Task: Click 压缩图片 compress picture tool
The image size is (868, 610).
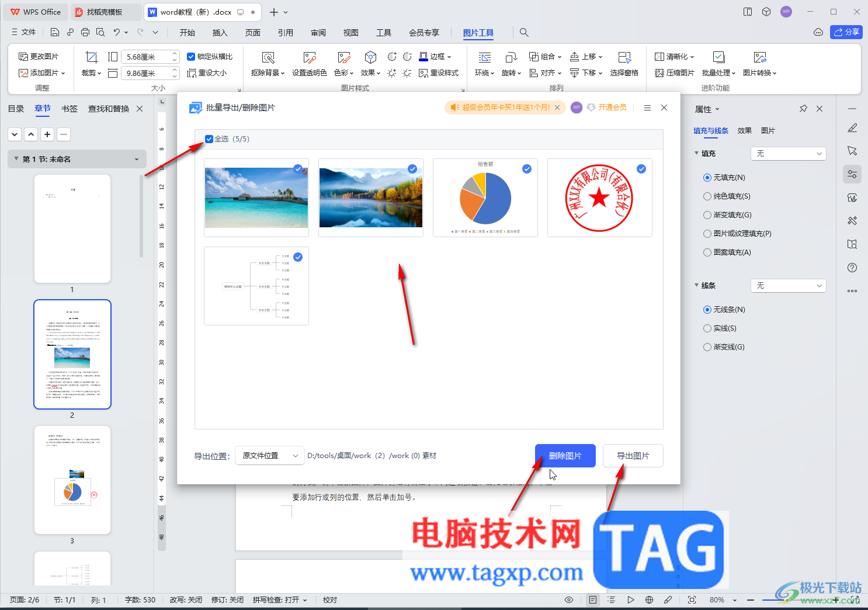Action: click(x=675, y=73)
